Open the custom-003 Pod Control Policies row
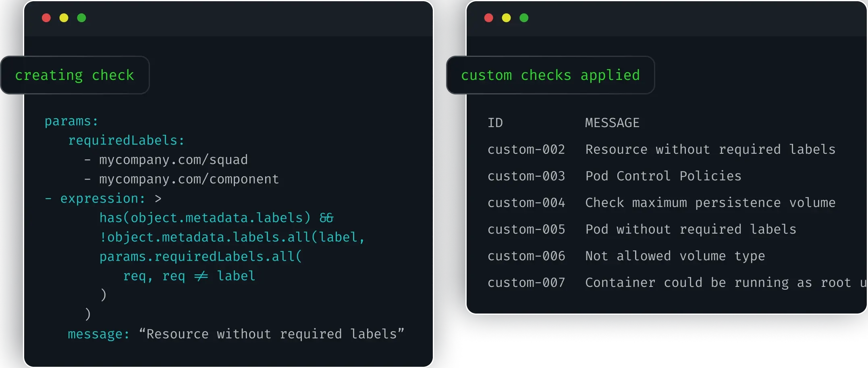Viewport: 868px width, 368px height. point(663,176)
